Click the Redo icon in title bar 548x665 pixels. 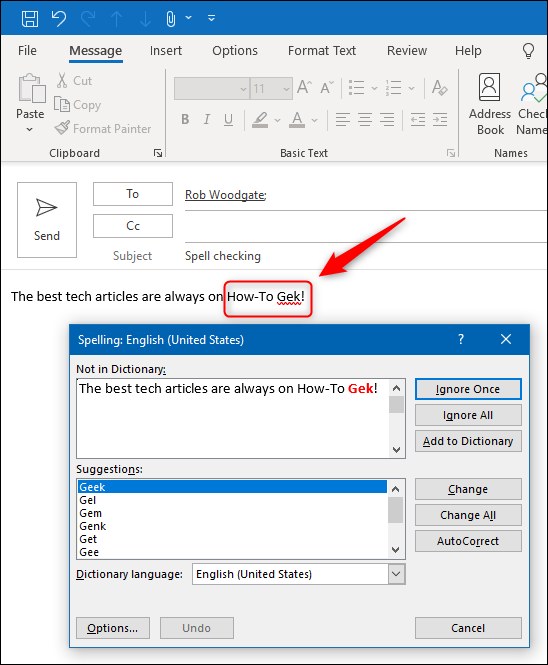88,19
